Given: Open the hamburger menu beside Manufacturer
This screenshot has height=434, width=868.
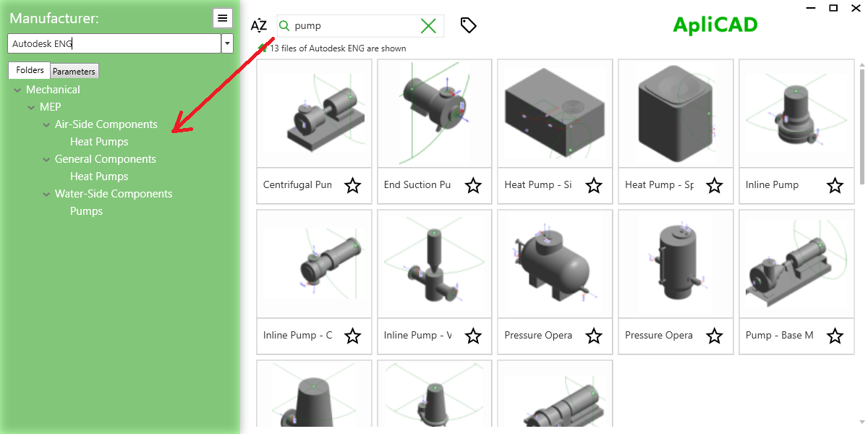Looking at the screenshot, I should 222,17.
